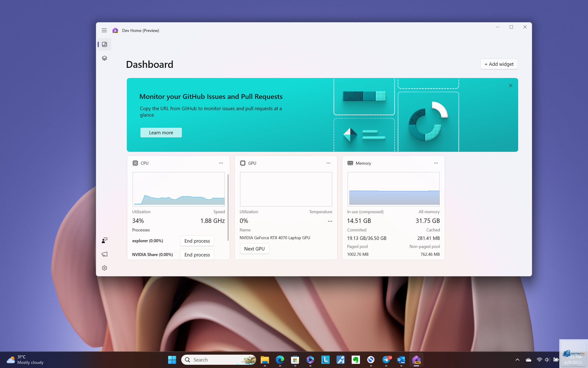Click the 31.75 GB all memory value

click(428, 221)
